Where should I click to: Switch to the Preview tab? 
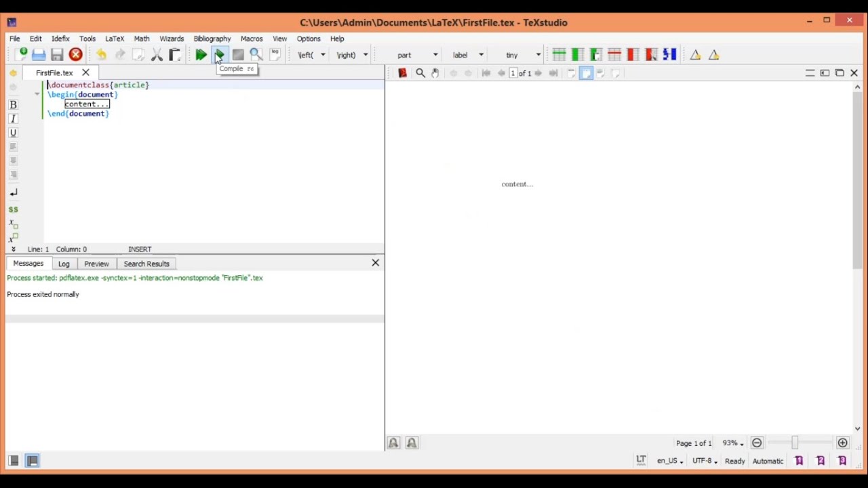(x=96, y=264)
